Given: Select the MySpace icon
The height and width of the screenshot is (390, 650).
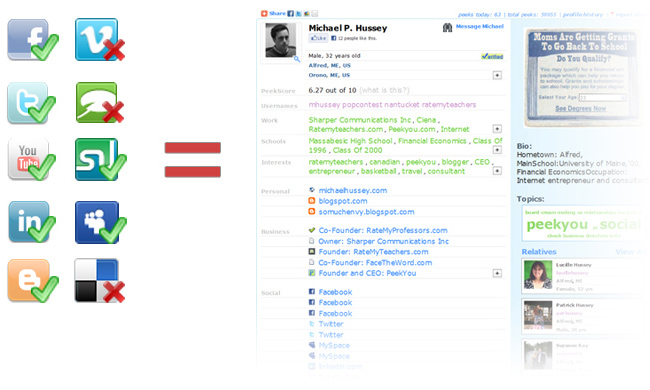Looking at the screenshot, I should [x=100, y=223].
